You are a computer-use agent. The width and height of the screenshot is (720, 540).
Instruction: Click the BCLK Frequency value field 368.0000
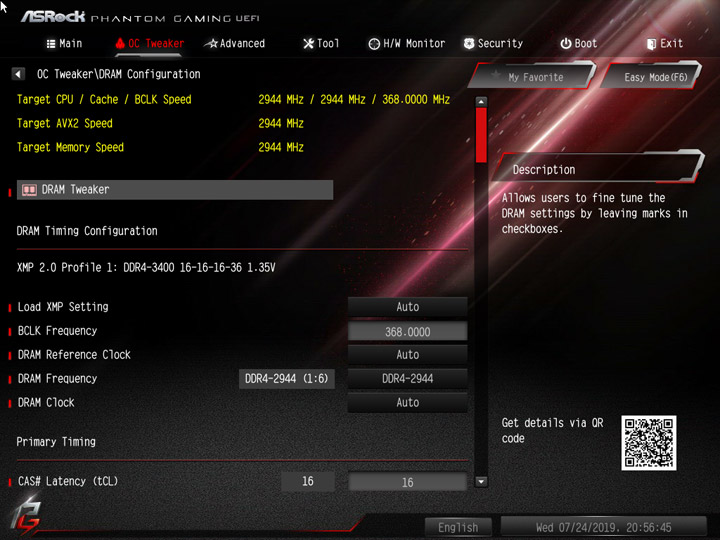tap(407, 331)
